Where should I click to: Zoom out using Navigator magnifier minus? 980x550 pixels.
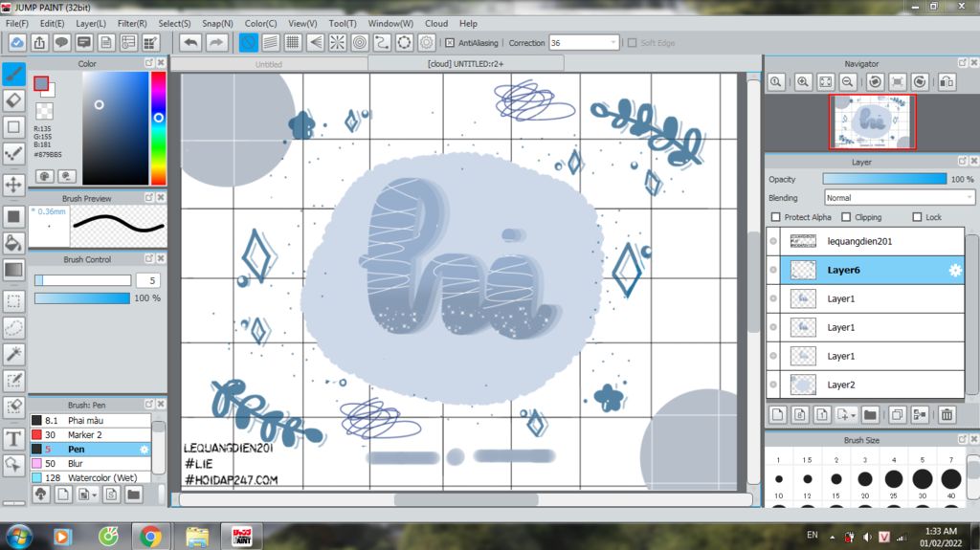point(848,82)
